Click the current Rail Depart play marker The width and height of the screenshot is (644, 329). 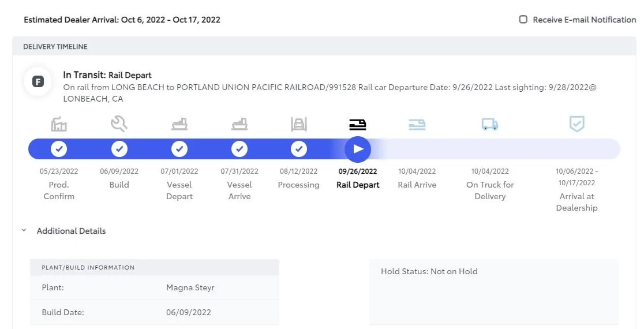[358, 149]
